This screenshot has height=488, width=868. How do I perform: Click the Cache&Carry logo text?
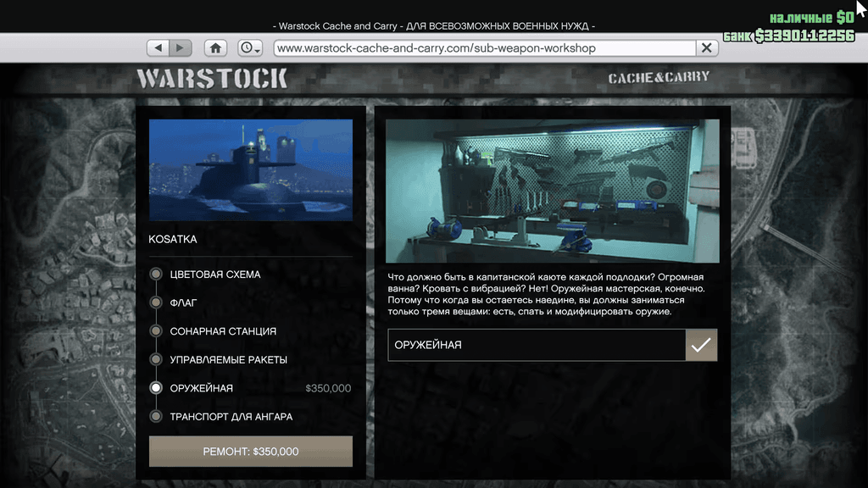[x=659, y=77]
